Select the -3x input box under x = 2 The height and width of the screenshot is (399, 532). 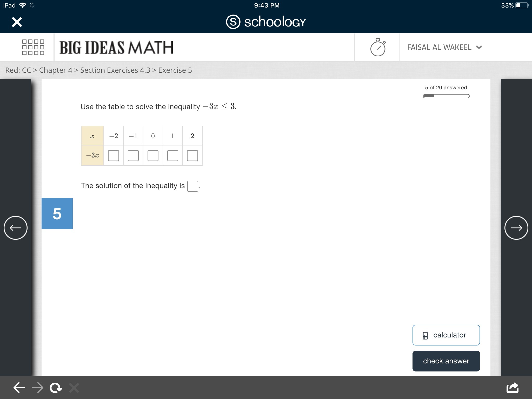click(x=192, y=156)
